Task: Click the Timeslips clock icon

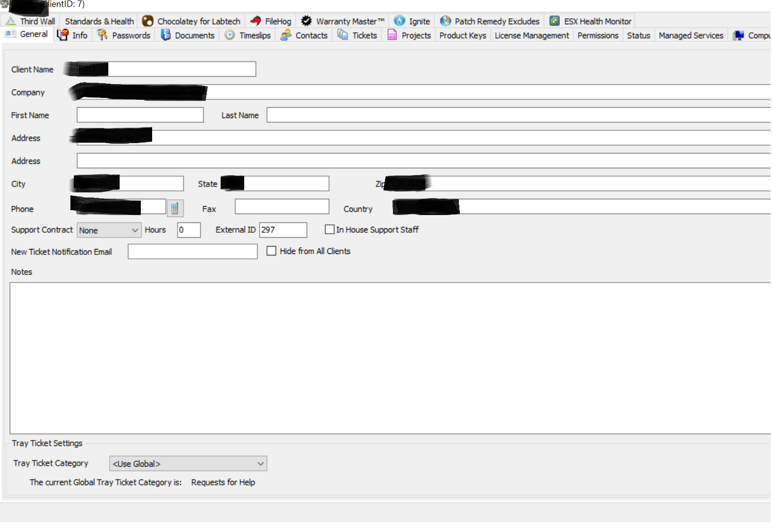Action: pyautogui.click(x=229, y=35)
